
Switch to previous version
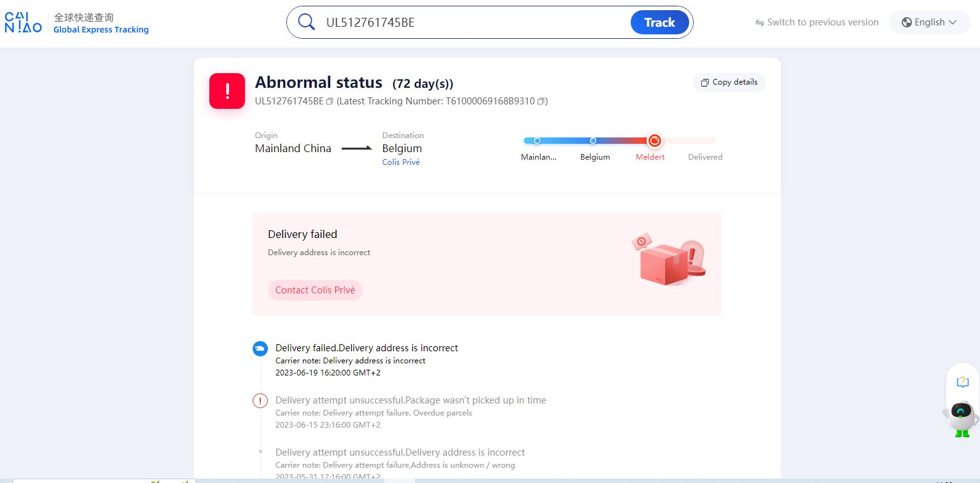click(x=816, y=22)
